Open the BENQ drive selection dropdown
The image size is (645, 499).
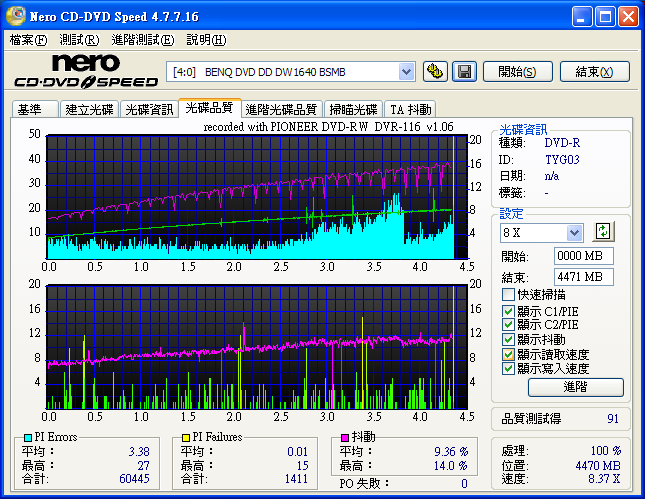[406, 71]
